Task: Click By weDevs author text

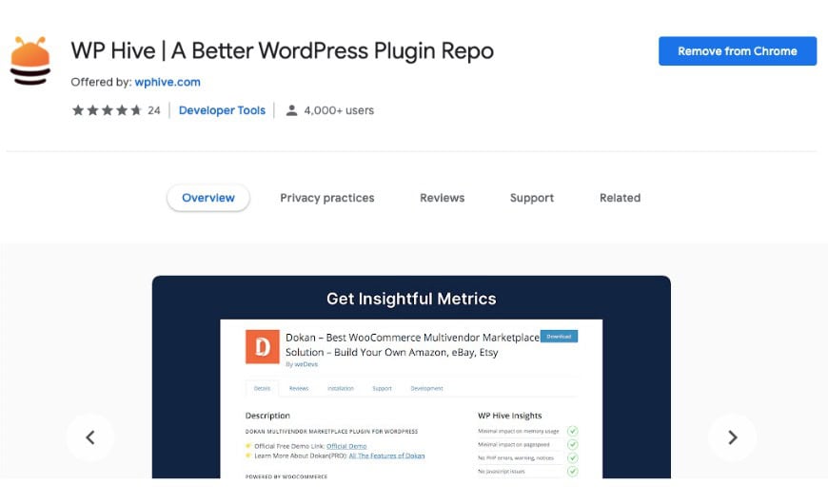Action: point(302,364)
